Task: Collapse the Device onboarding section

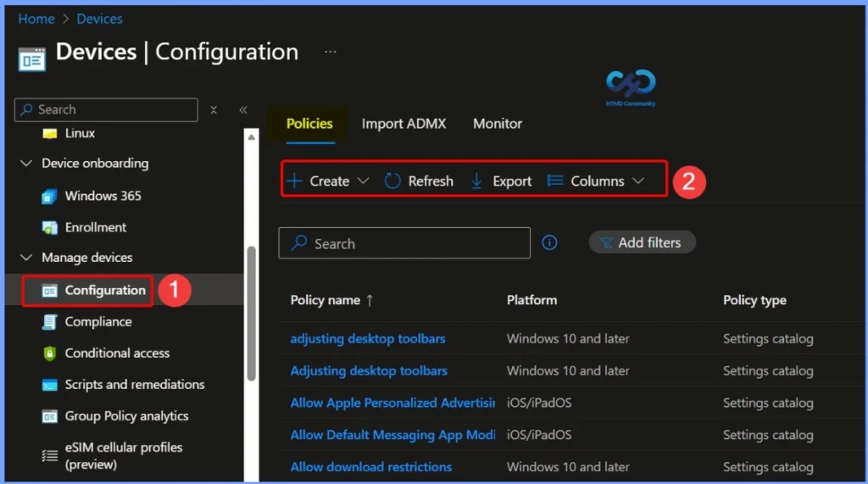Action: (x=26, y=164)
